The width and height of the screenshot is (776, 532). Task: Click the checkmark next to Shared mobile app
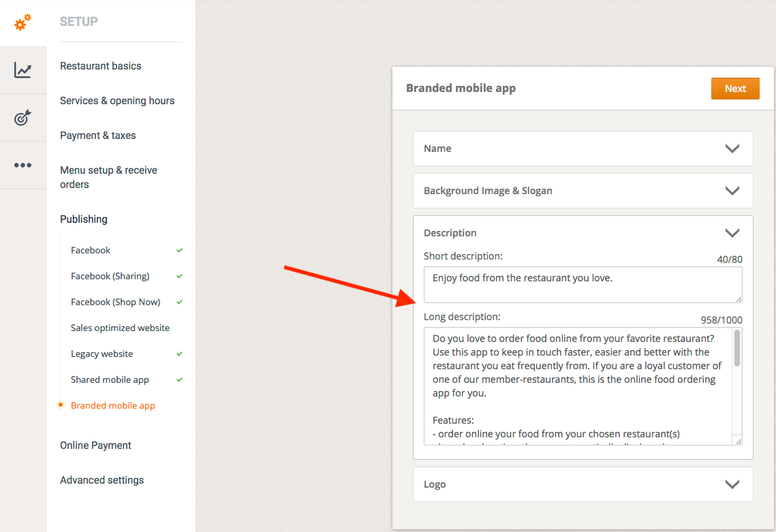tap(180, 380)
